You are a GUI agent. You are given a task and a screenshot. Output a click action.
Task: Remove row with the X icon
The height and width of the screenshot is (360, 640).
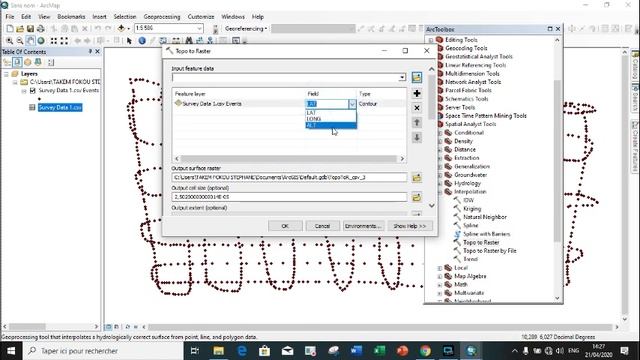coord(416,108)
